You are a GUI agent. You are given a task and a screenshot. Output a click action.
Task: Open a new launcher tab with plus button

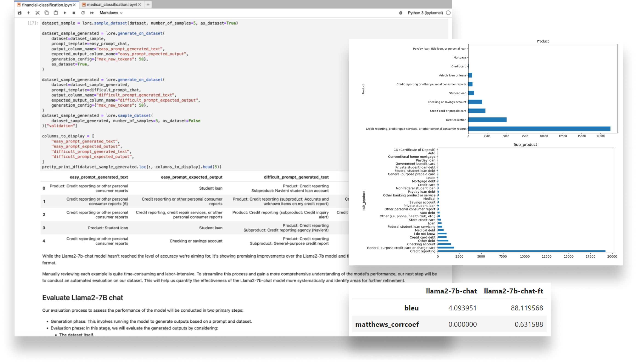pos(148,5)
